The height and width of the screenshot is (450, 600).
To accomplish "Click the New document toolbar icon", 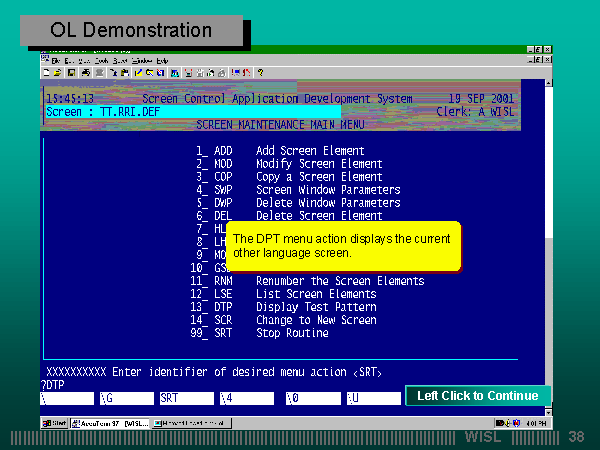I will (x=47, y=73).
